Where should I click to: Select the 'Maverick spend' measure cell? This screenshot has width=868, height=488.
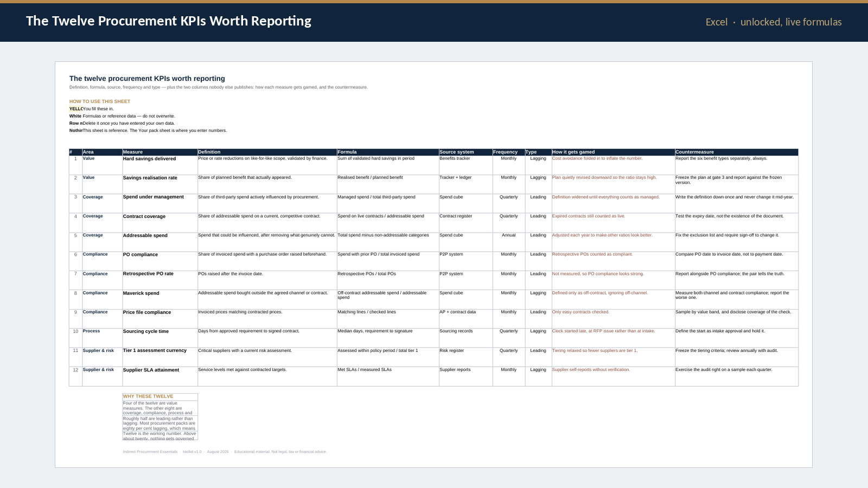point(160,300)
